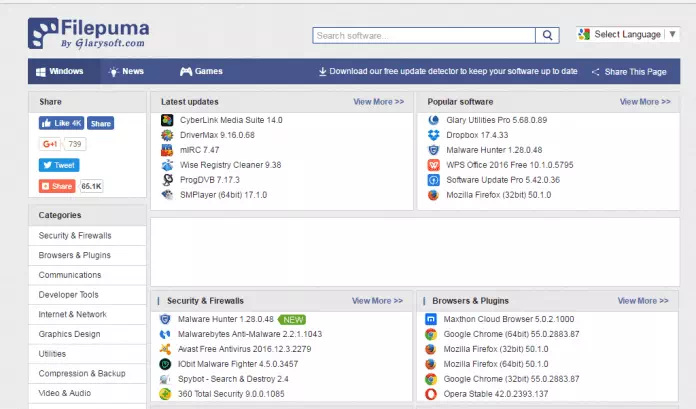The image size is (696, 409).
Task: Open the News navigation tab
Action: 127,71
